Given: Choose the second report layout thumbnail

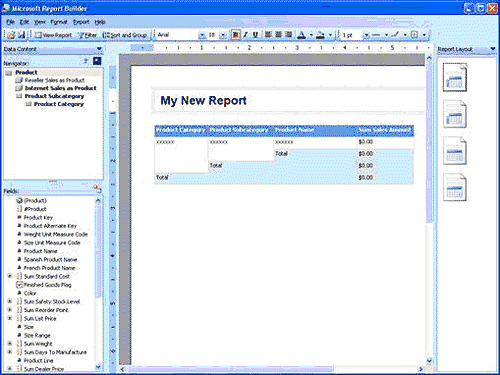Looking at the screenshot, I should 455,114.
